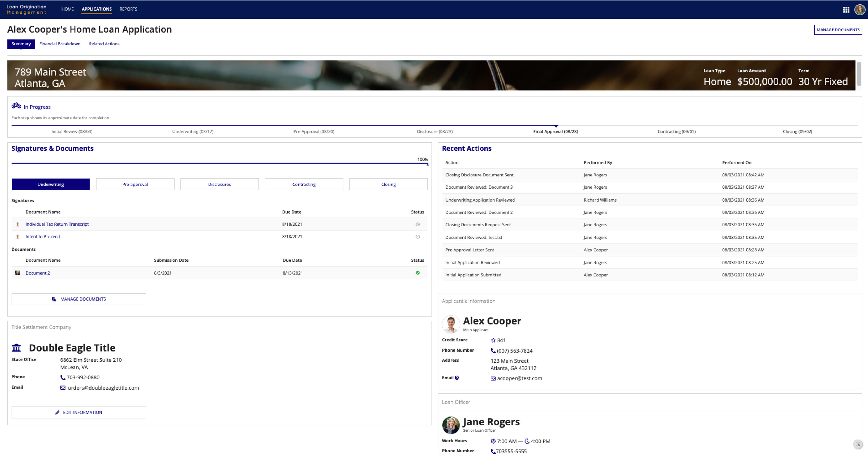Open Individual Tax Return Transcript link
This screenshot has height=454, width=868.
(57, 224)
